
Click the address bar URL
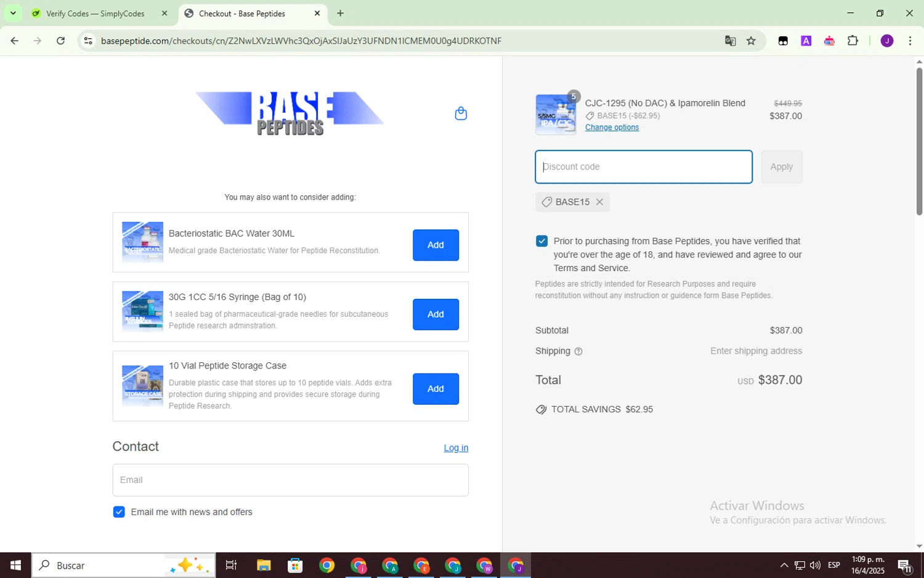pyautogui.click(x=301, y=41)
